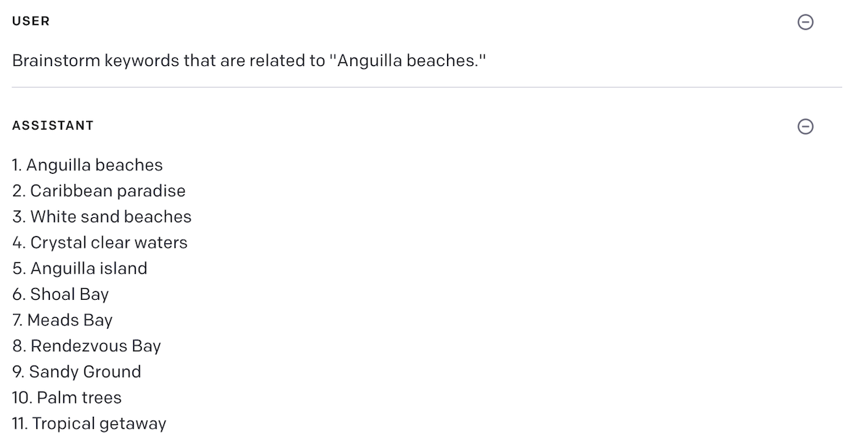Place cursor on "3. White sand beaches"
868x441 pixels.
pyautogui.click(x=102, y=217)
